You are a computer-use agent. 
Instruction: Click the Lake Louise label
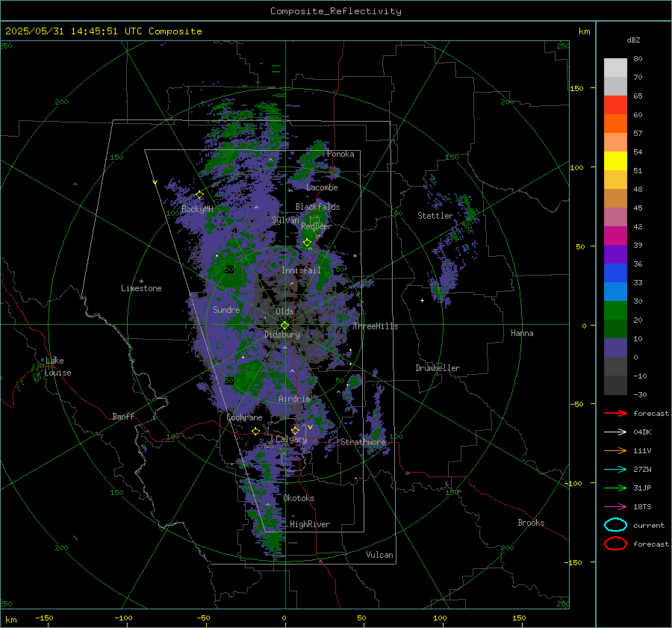click(57, 367)
